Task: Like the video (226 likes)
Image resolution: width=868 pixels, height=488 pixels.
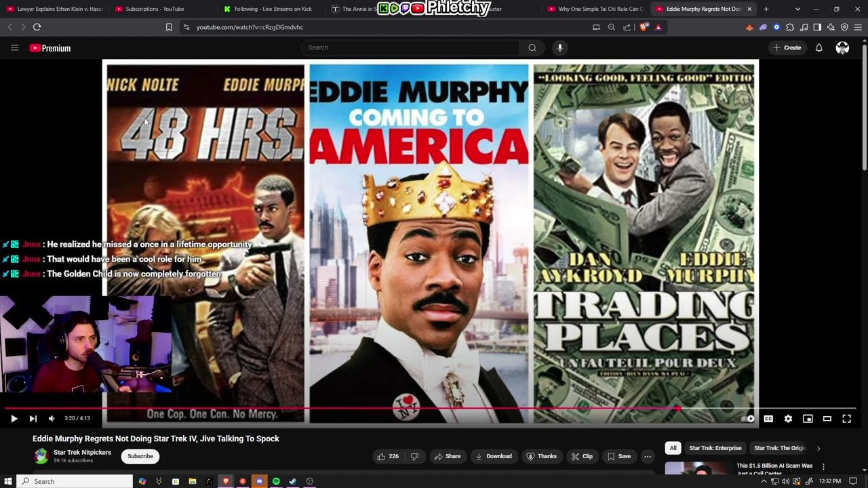Action: pos(389,456)
